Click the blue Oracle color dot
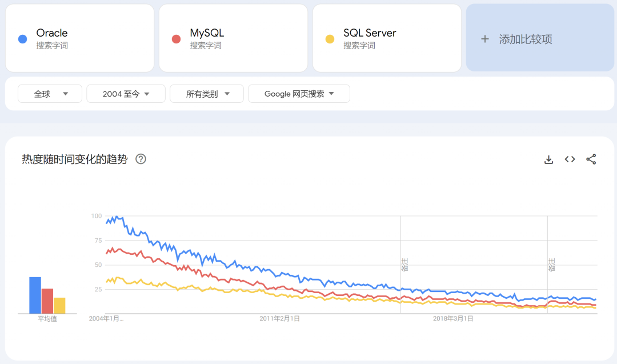 (x=22, y=39)
